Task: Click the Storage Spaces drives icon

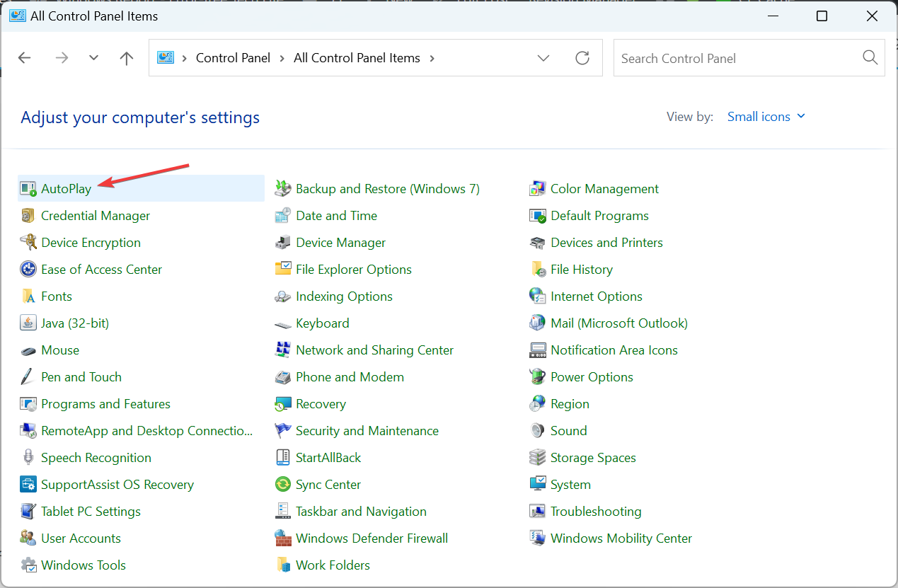Action: (538, 458)
